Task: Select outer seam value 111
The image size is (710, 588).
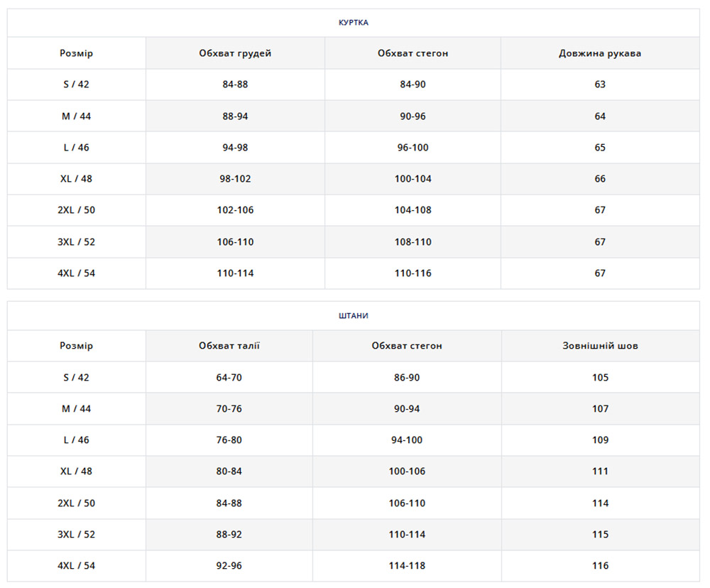Action: (600, 472)
